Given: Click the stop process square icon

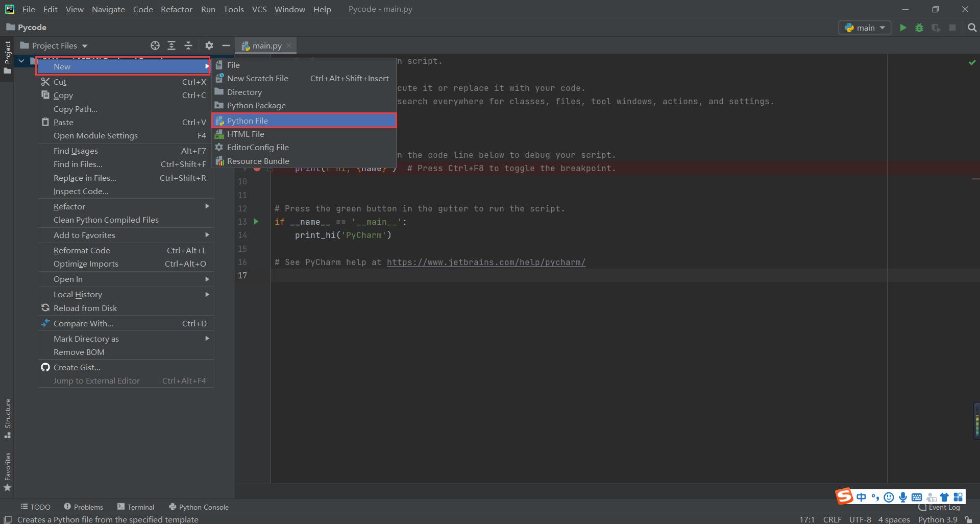Looking at the screenshot, I should 952,28.
